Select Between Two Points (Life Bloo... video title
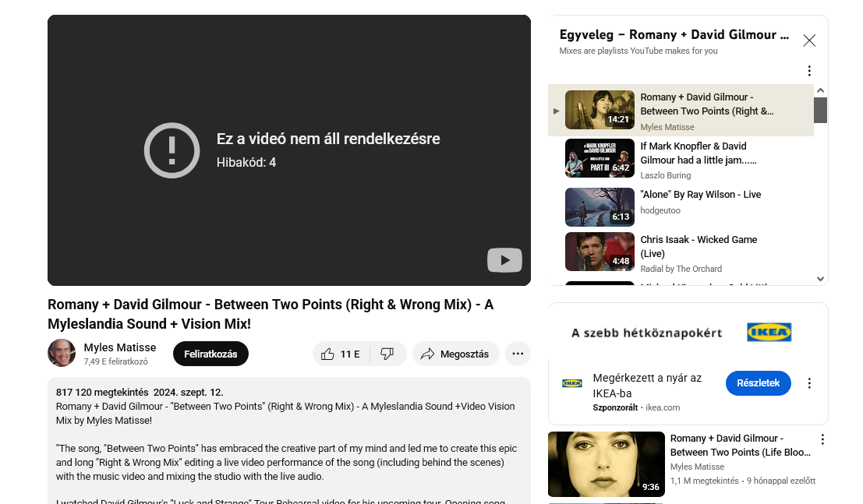The image size is (863, 504). [x=740, y=445]
